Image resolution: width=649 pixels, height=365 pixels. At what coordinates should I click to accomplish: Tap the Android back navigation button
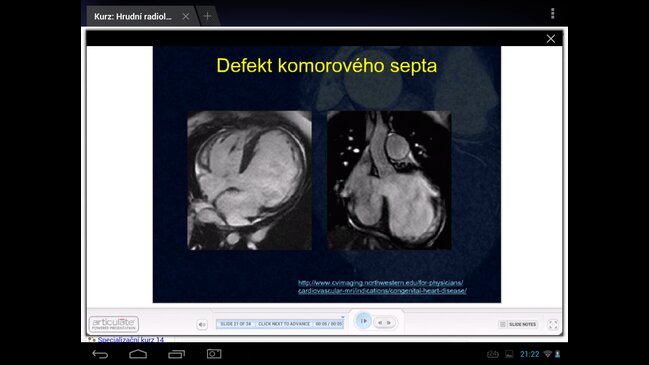click(100, 354)
